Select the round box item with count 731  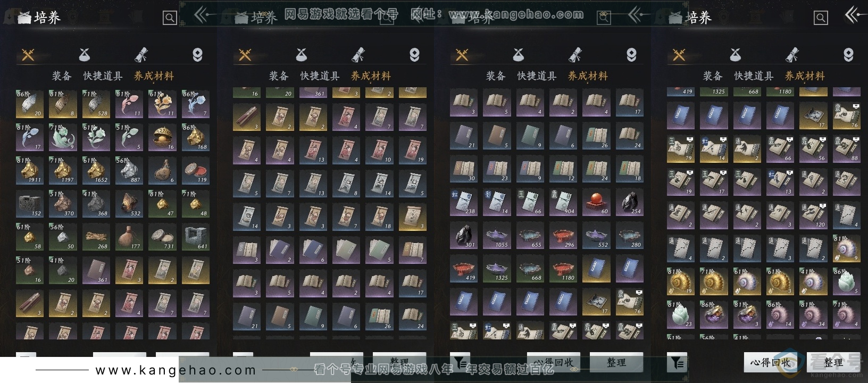point(162,237)
